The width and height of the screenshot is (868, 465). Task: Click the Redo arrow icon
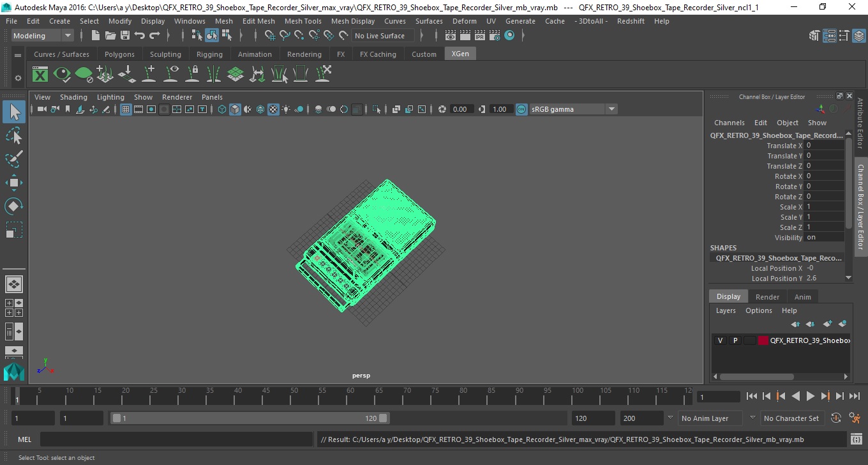point(154,36)
